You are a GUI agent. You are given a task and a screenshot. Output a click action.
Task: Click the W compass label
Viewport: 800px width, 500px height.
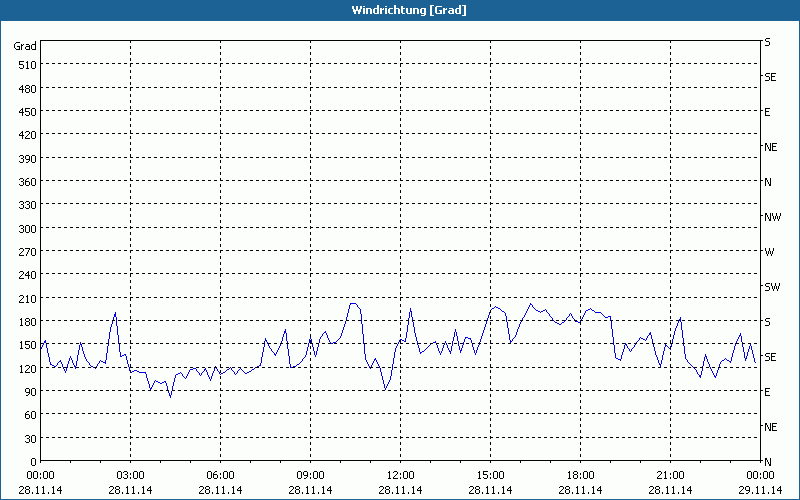tap(769, 252)
